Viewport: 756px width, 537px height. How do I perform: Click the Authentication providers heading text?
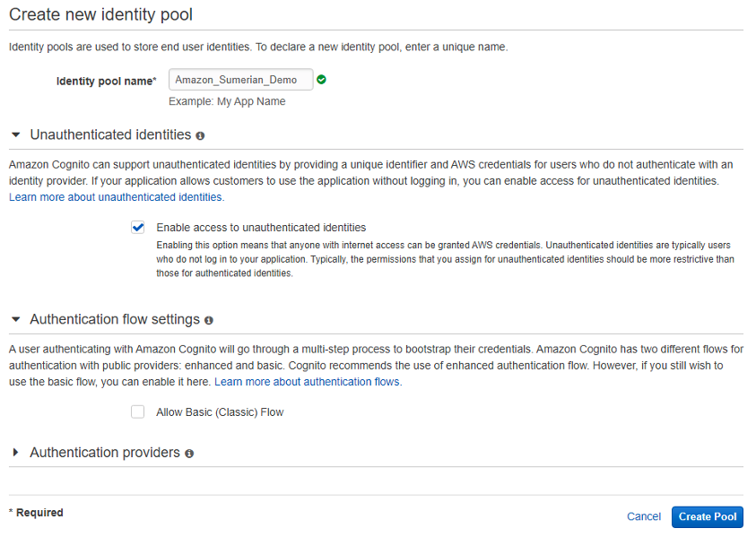point(105,453)
